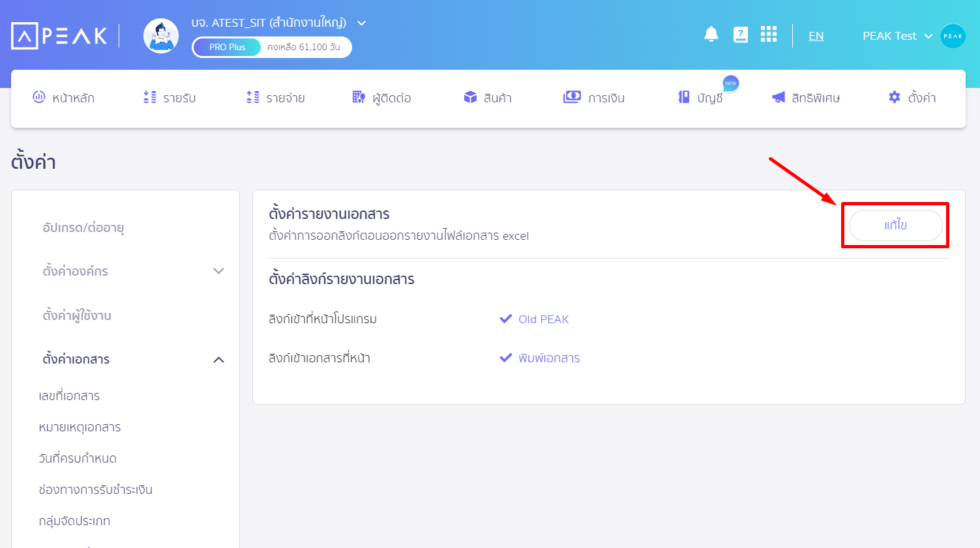Switch language with the EN link

(x=816, y=36)
